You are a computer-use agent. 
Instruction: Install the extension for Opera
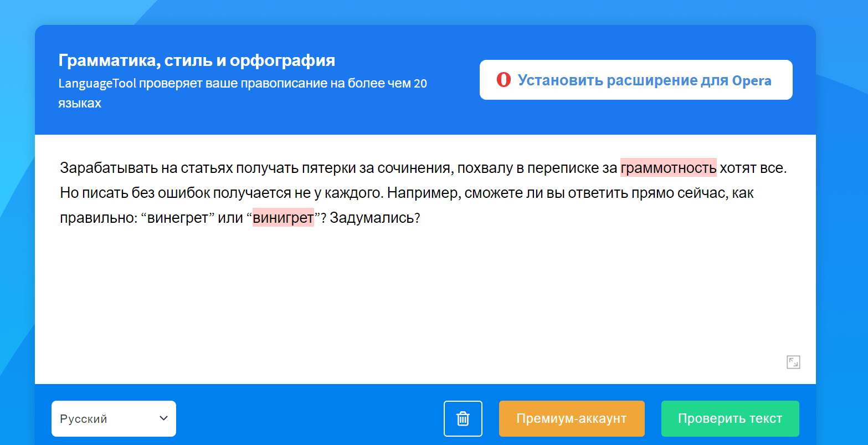tap(636, 80)
